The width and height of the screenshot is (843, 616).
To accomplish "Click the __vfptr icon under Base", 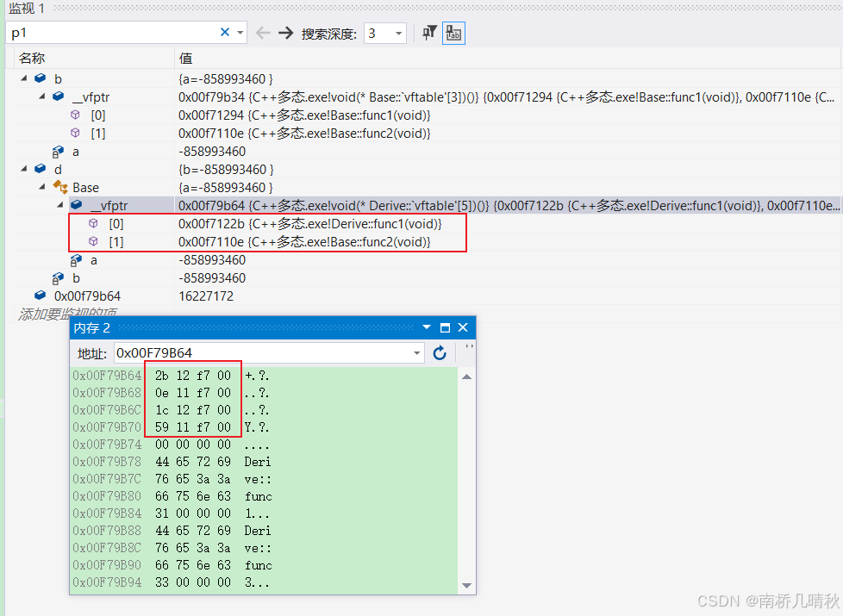I will pyautogui.click(x=77, y=205).
